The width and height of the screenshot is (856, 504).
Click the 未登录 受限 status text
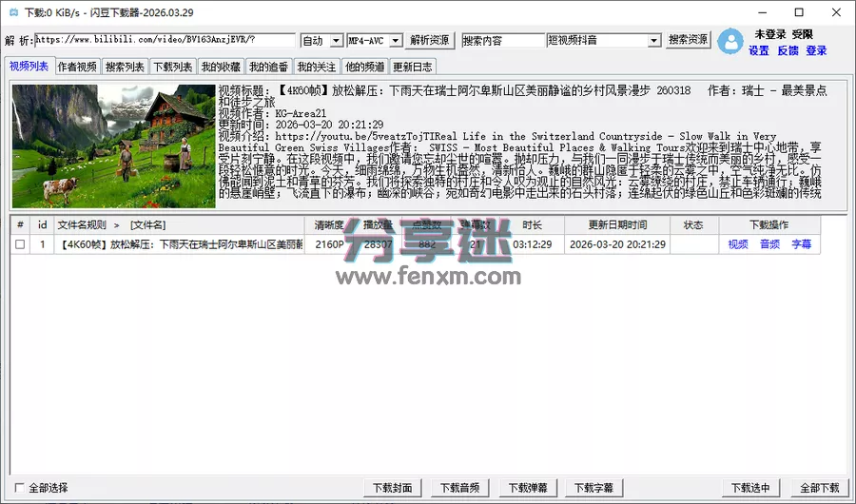pyautogui.click(x=784, y=34)
